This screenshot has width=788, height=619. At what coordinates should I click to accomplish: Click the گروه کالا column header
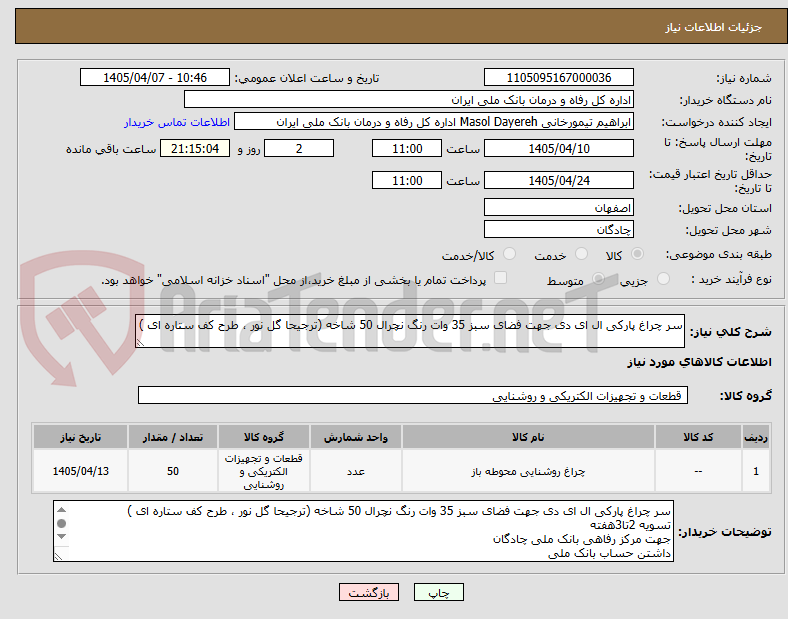[263, 437]
